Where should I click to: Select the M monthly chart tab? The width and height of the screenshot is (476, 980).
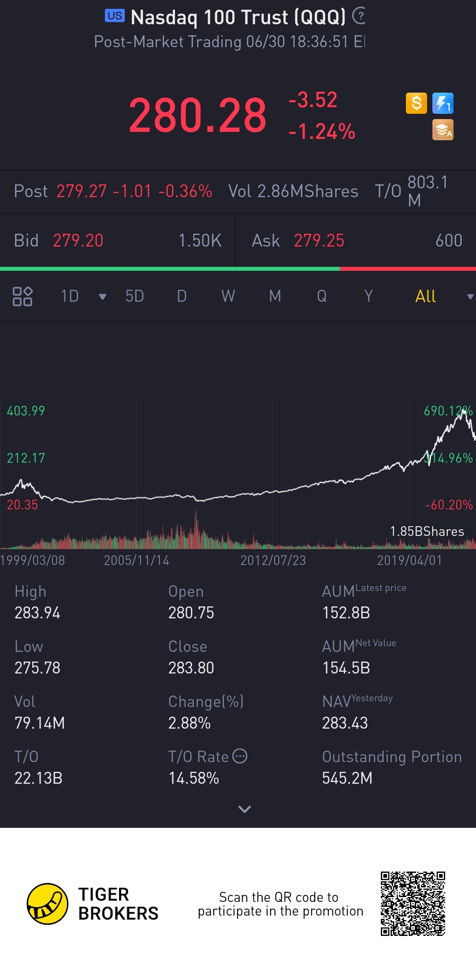(275, 296)
